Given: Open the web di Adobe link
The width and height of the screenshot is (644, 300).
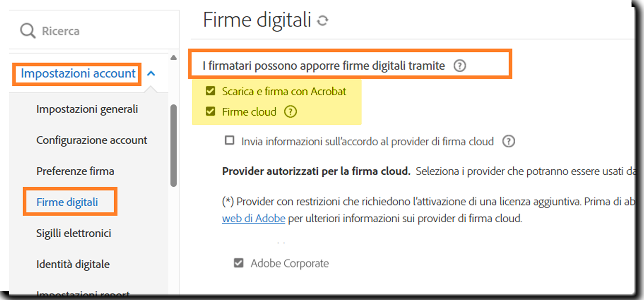Looking at the screenshot, I should 253,218.
